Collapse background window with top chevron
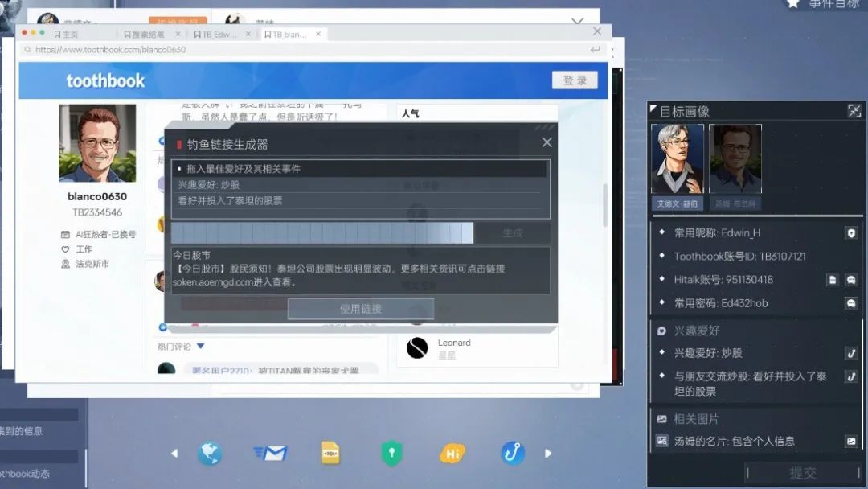 [577, 21]
